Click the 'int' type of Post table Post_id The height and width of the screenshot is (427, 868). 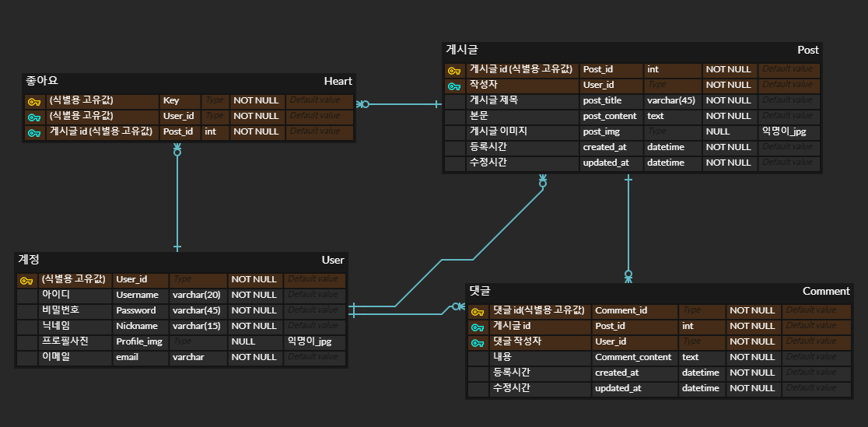click(653, 70)
